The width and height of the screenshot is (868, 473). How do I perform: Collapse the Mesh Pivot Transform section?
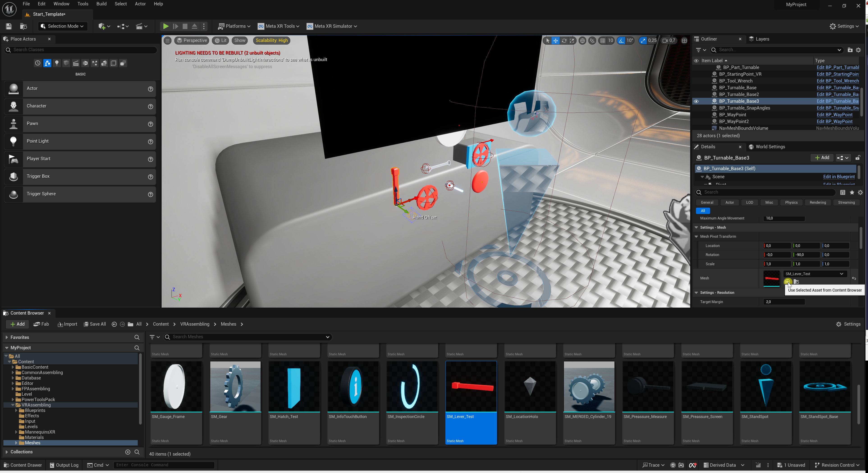pos(696,237)
